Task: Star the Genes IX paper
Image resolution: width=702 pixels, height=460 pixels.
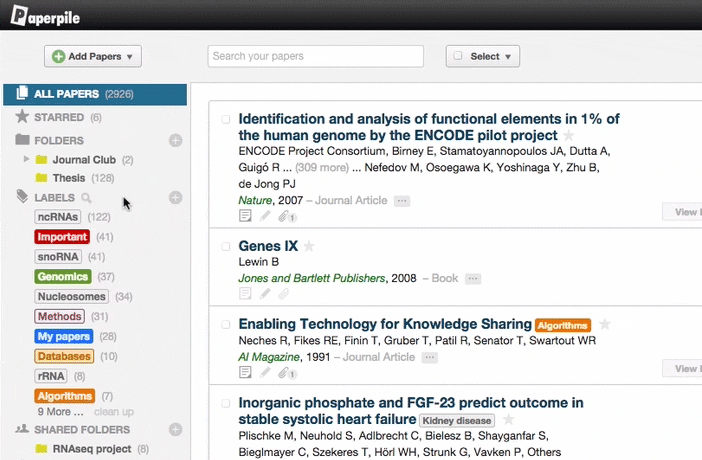Action: tap(309, 246)
